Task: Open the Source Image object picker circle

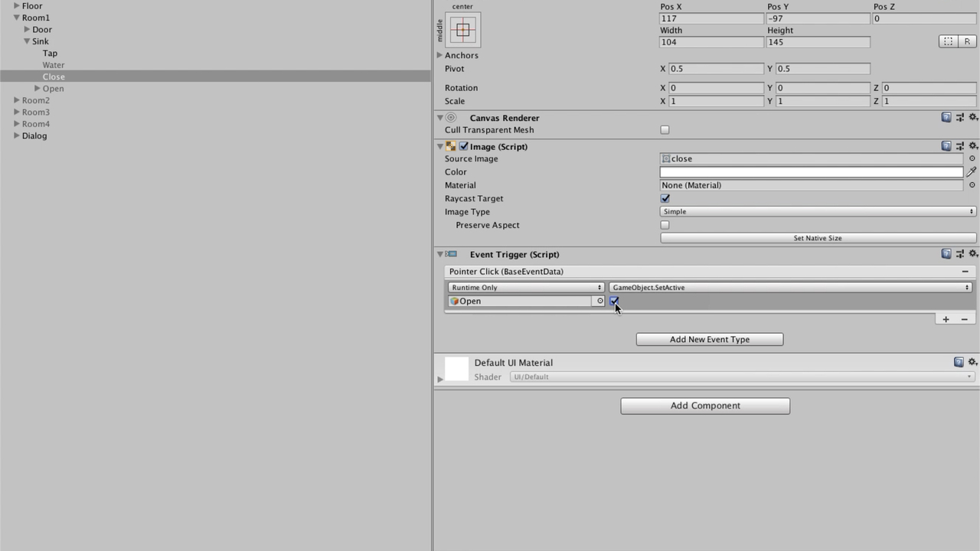Action: (972, 158)
